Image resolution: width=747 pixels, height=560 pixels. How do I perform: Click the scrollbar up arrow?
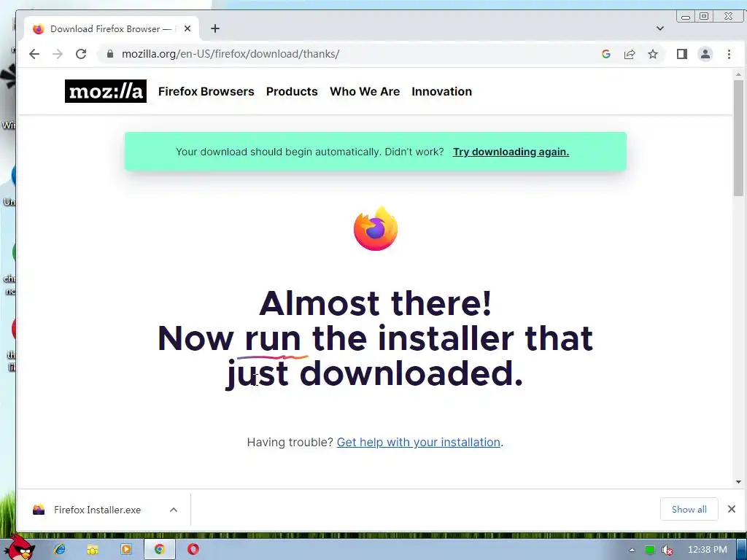[738, 74]
